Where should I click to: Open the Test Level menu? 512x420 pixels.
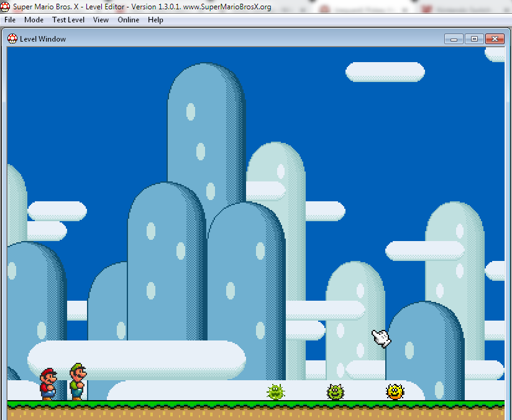(x=68, y=20)
